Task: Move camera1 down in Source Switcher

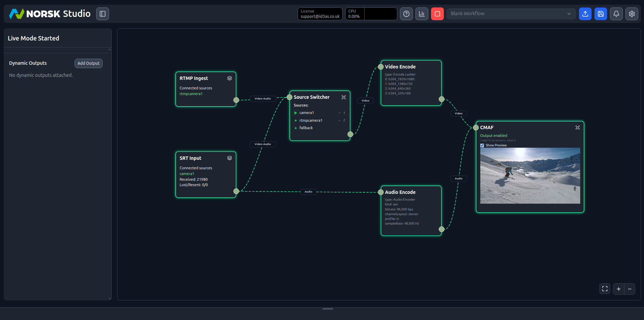Action: [339, 113]
